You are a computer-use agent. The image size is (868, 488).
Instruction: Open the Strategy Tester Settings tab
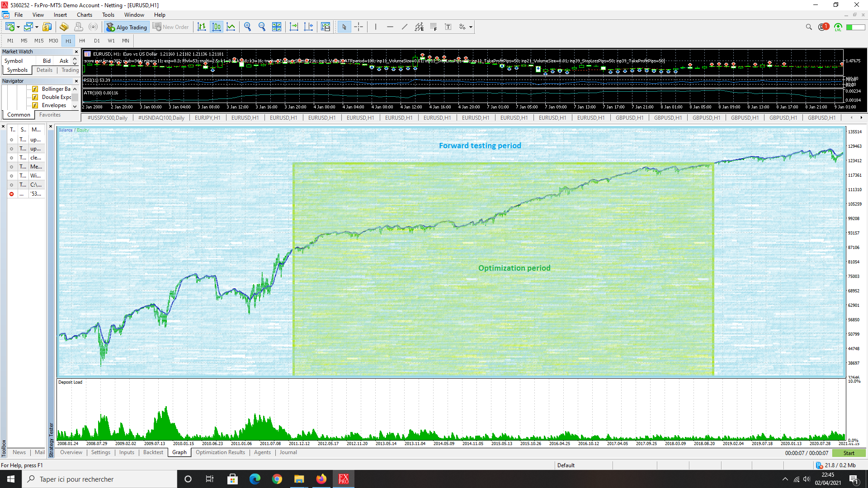(100, 452)
